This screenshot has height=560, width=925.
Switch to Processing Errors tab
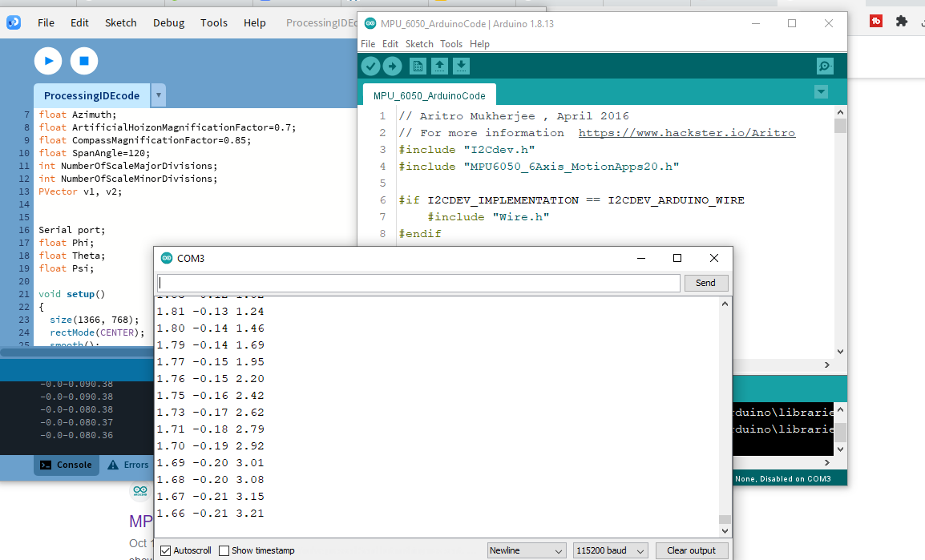pyautogui.click(x=128, y=465)
